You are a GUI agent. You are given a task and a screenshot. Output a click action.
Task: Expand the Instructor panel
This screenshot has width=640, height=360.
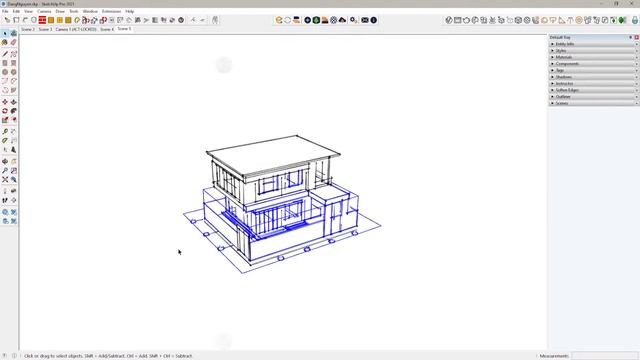click(593, 83)
